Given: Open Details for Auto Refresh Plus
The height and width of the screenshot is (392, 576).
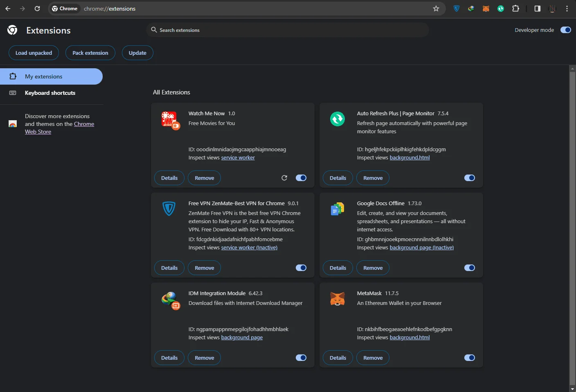Looking at the screenshot, I should (338, 178).
